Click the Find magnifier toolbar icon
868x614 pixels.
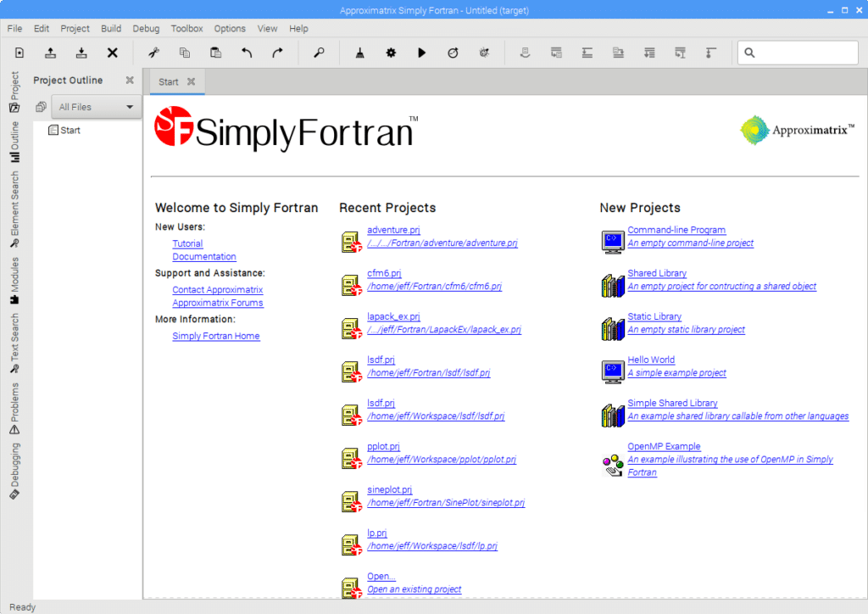(x=319, y=53)
